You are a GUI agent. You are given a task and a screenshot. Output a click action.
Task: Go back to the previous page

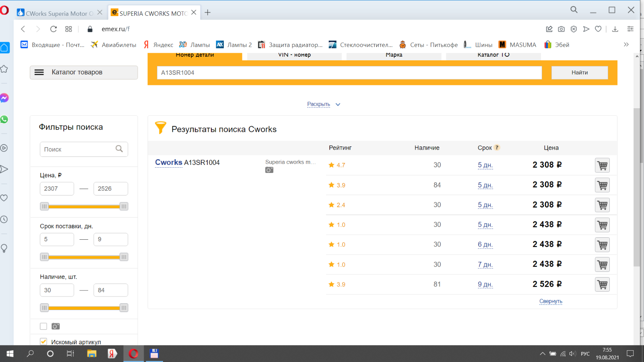[x=23, y=29]
